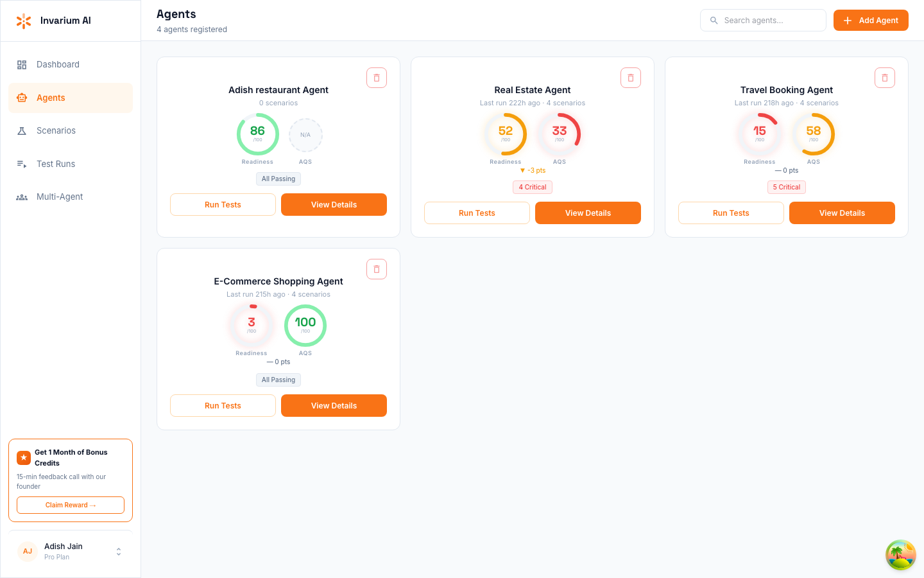Expand the Adish Jain account switcher

119,552
